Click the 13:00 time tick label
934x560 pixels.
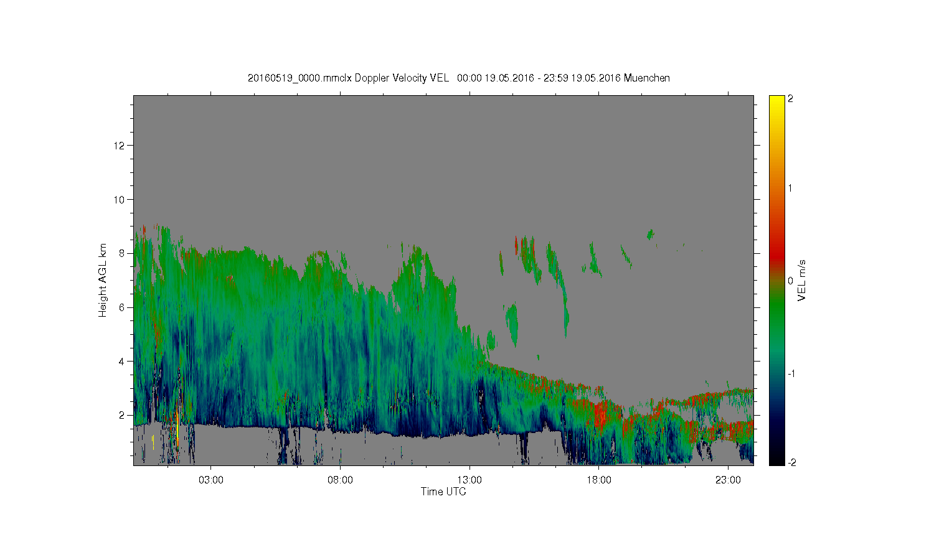pyautogui.click(x=469, y=480)
